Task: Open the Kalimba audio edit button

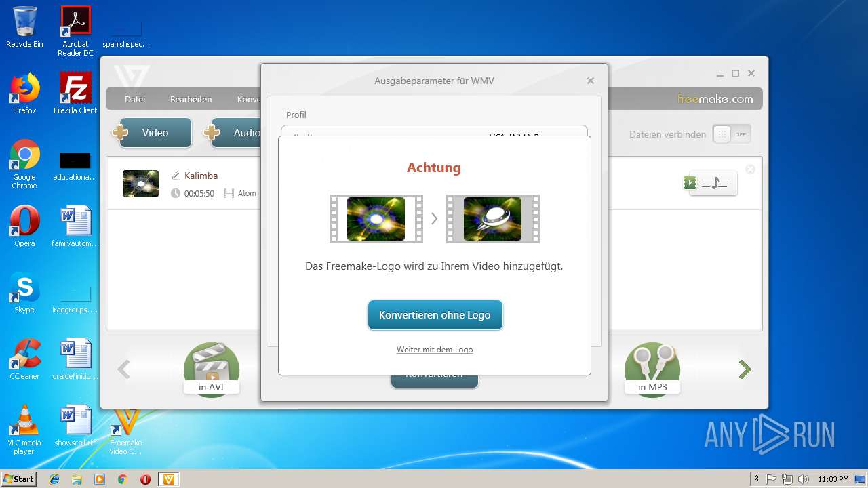Action: click(710, 183)
